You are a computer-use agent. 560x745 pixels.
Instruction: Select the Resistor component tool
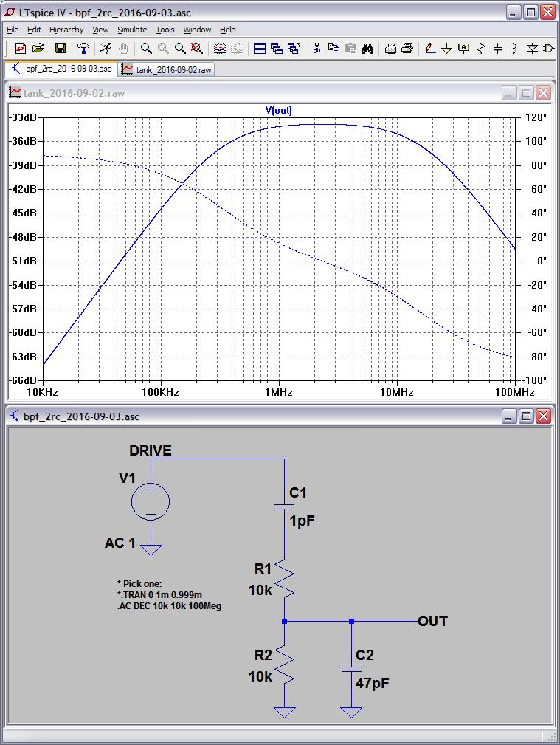coord(480,48)
